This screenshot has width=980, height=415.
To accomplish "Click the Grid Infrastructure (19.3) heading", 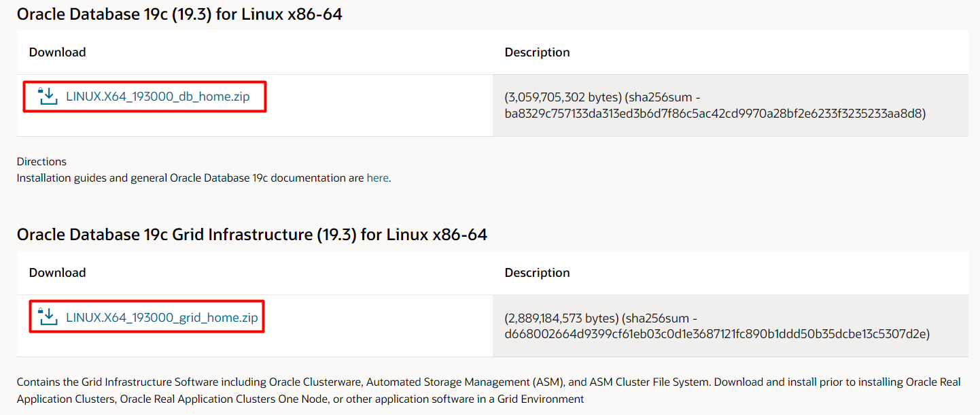I will [251, 235].
